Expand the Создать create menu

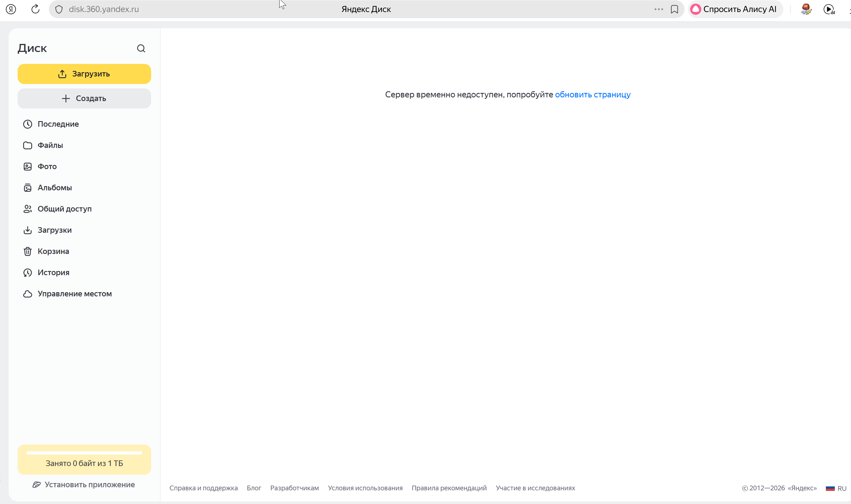click(84, 99)
